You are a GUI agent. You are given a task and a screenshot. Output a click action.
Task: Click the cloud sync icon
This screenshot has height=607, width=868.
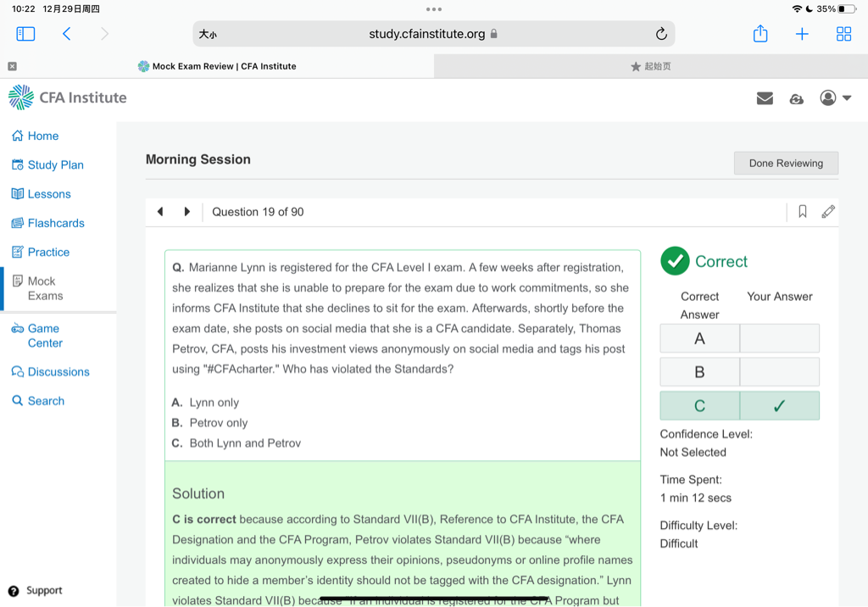(796, 98)
